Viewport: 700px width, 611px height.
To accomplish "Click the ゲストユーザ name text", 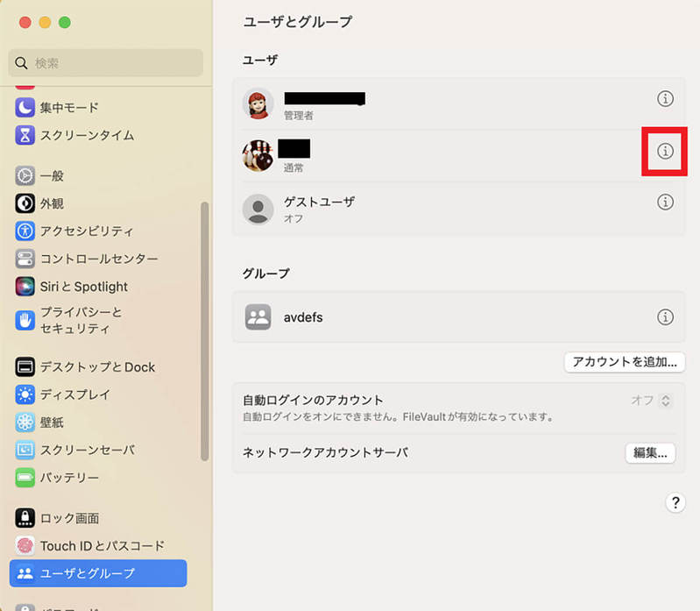I will click(x=320, y=202).
